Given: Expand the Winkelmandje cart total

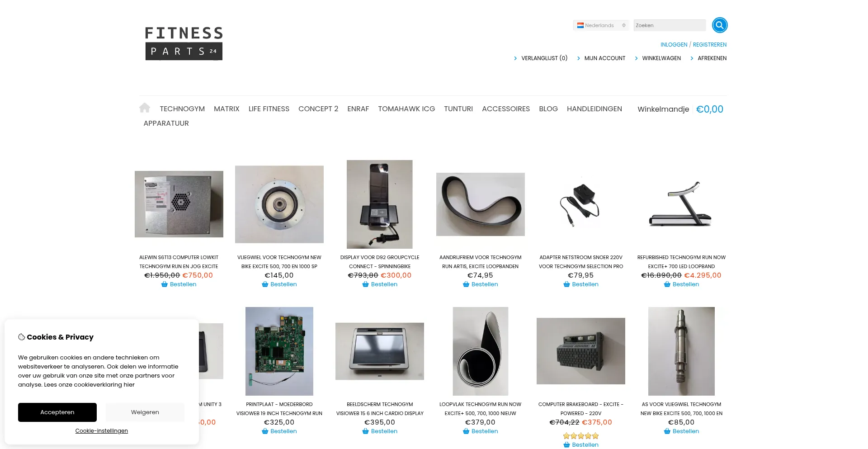Looking at the screenshot, I should tap(680, 109).
